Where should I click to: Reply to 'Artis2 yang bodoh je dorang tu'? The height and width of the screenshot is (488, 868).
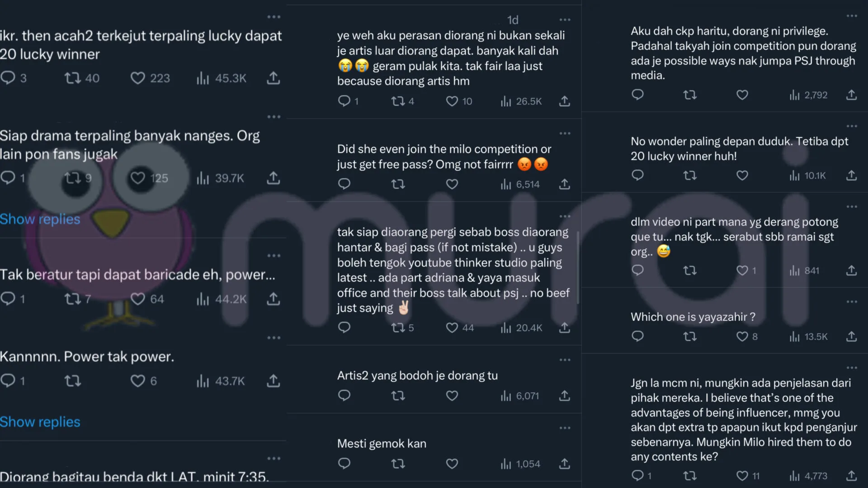[x=344, y=396]
